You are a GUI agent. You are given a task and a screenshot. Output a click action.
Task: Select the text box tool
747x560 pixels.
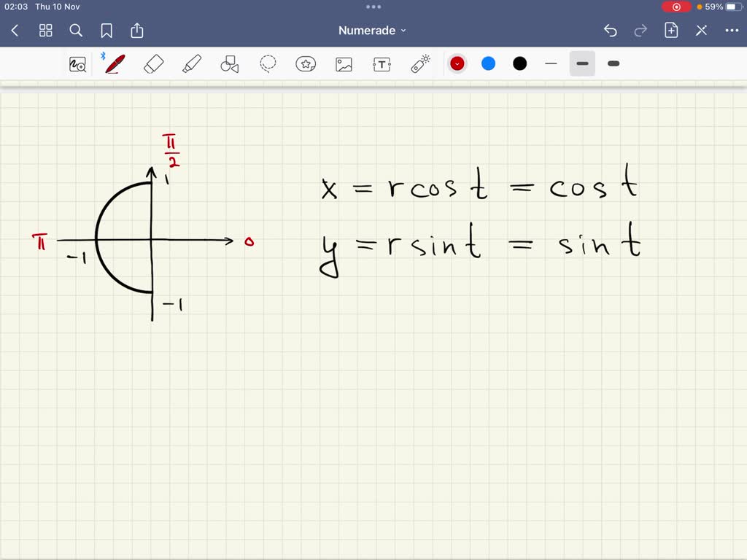(382, 63)
